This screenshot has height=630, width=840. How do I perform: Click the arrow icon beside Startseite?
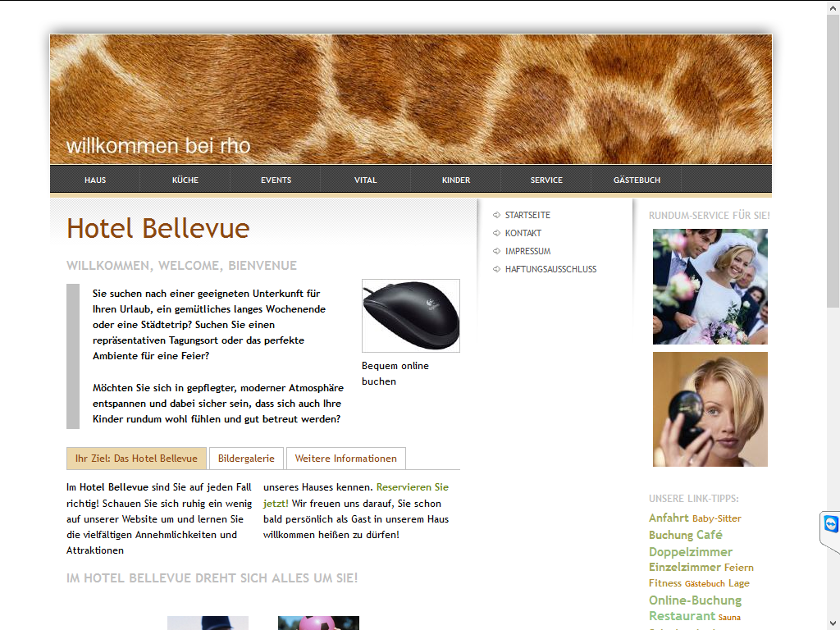496,215
